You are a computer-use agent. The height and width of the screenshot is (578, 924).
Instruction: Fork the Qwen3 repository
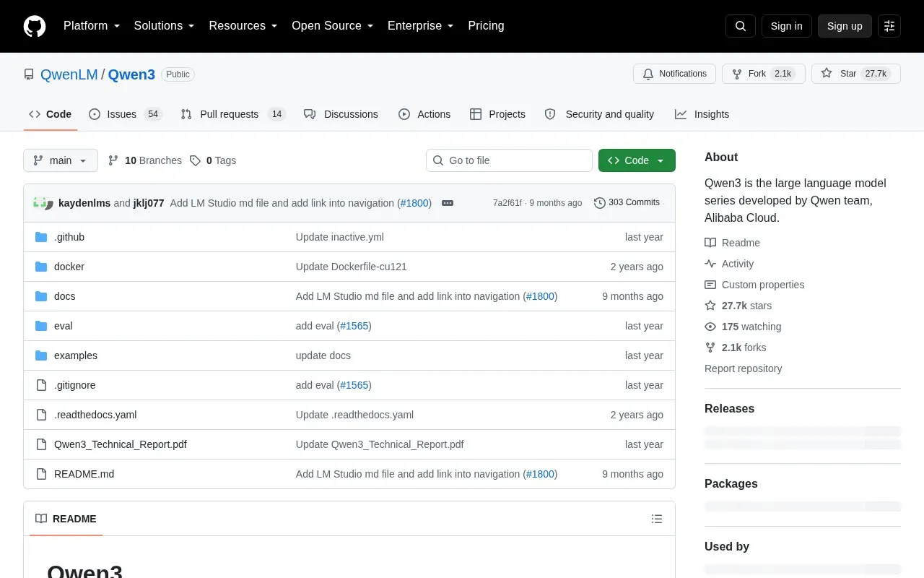click(x=763, y=74)
